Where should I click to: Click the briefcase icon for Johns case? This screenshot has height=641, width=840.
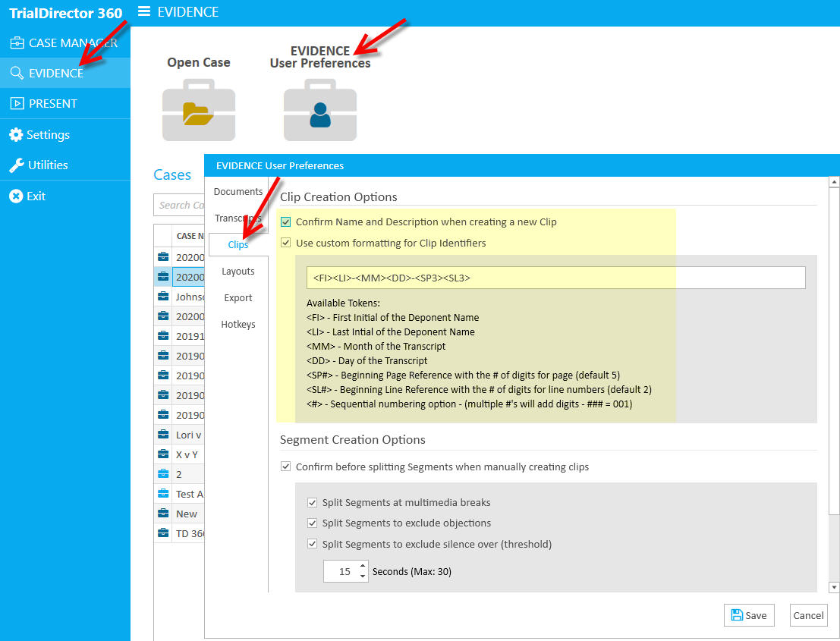tap(163, 297)
